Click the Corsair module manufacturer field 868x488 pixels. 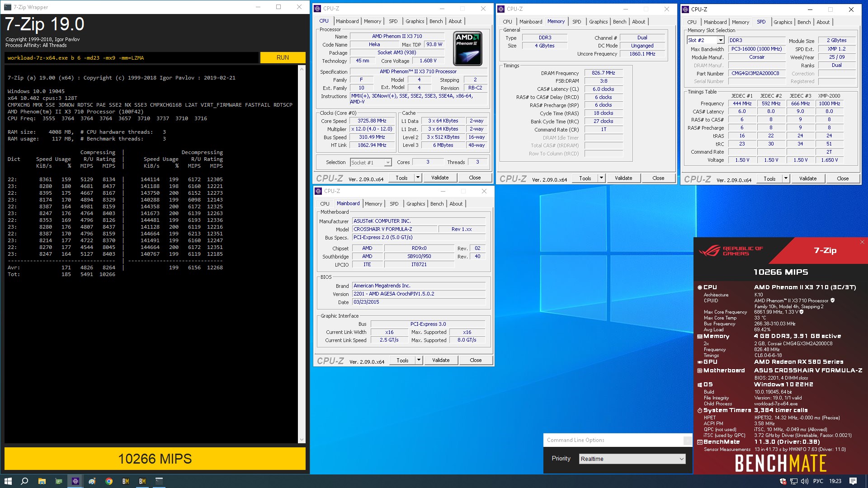pyautogui.click(x=756, y=57)
